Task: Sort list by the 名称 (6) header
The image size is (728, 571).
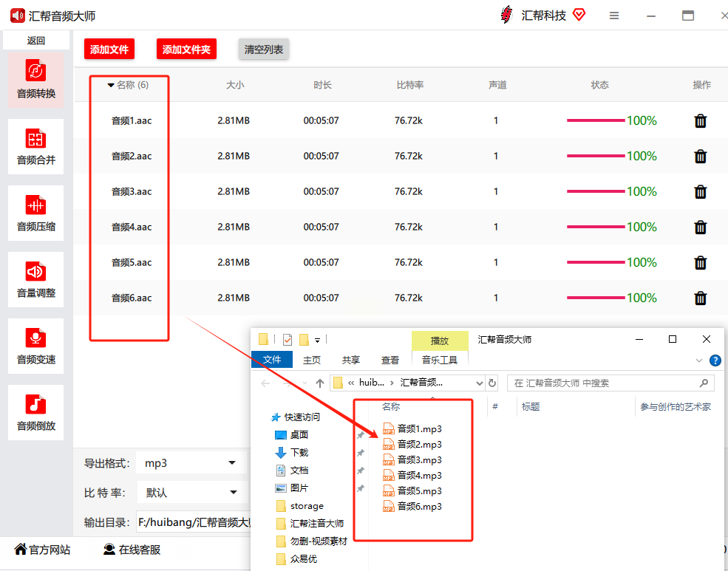Action: [x=128, y=85]
